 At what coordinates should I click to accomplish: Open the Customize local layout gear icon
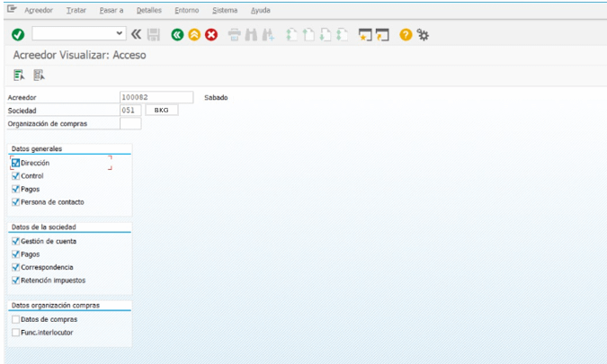(423, 34)
